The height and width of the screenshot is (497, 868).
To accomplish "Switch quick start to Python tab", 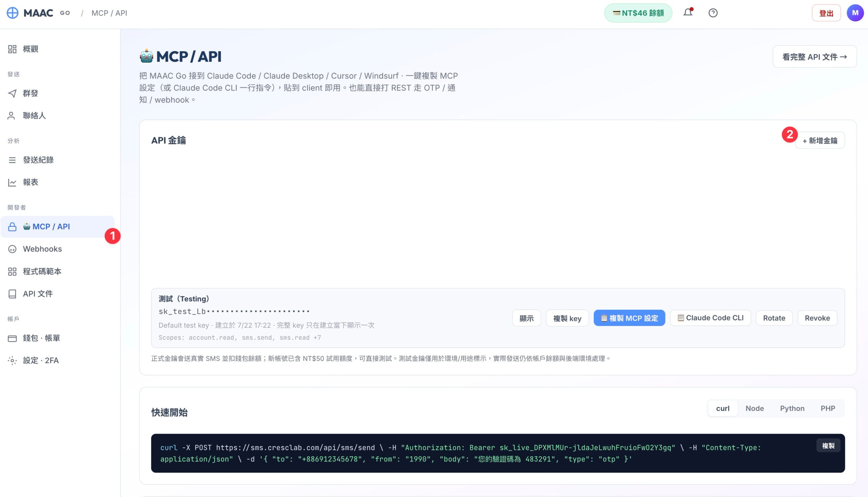I will (x=792, y=409).
